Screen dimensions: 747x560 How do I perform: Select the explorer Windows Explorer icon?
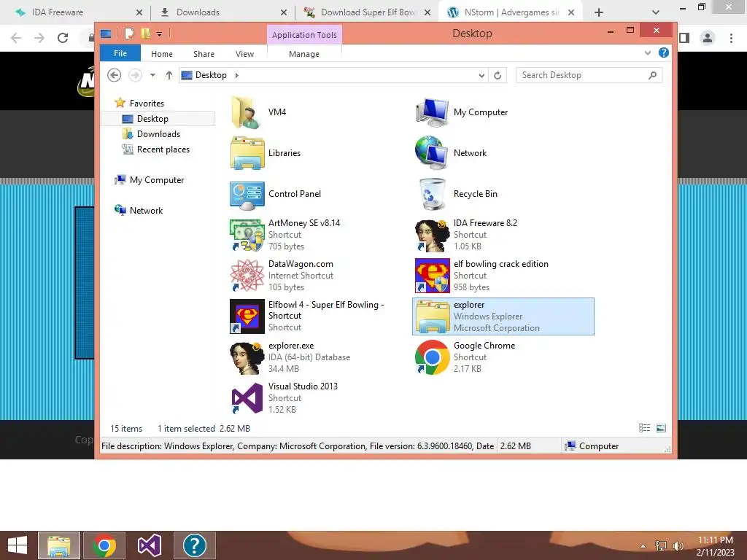coord(432,316)
